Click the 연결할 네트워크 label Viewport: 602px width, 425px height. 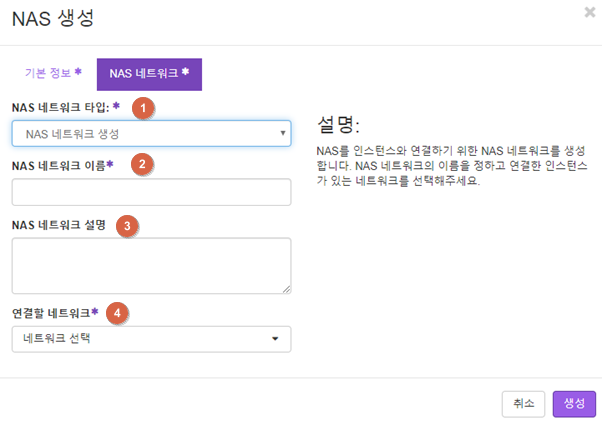pyautogui.click(x=55, y=313)
